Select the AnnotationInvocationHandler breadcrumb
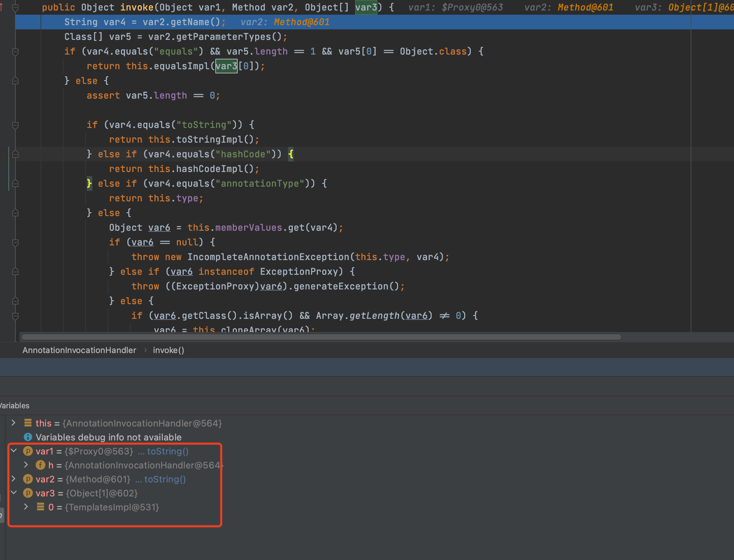Viewport: 734px width, 560px height. click(79, 350)
